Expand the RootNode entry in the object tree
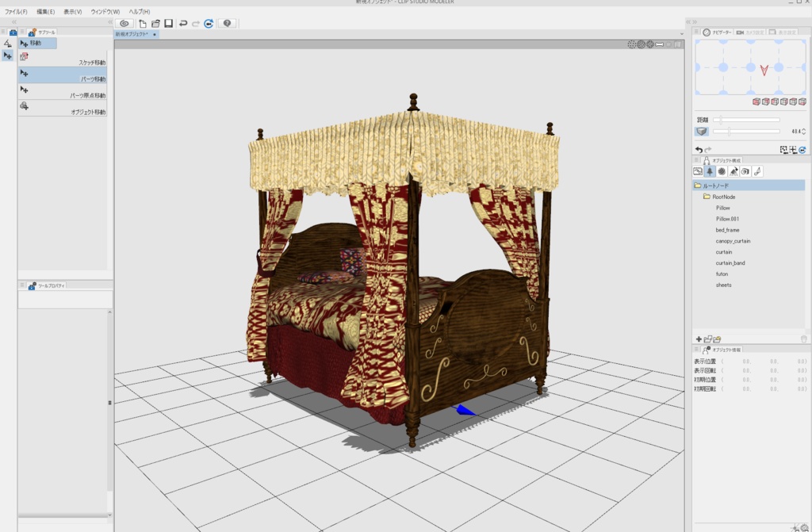Image resolution: width=812 pixels, height=532 pixels. pos(705,196)
